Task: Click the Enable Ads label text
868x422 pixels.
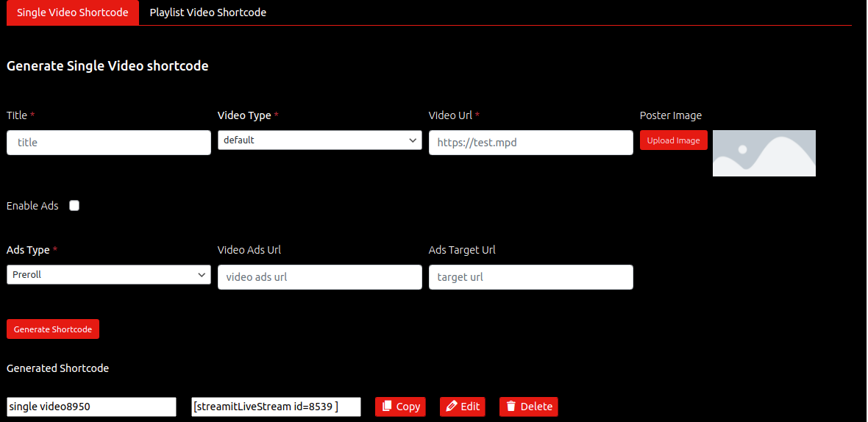Action: pyautogui.click(x=32, y=206)
